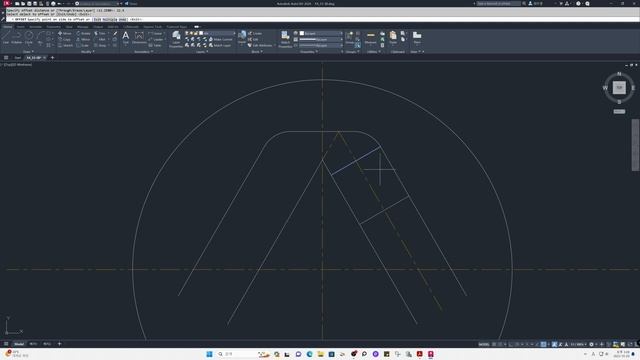Select the Circle tool
This screenshot has height=360, width=640.
tap(29, 38)
